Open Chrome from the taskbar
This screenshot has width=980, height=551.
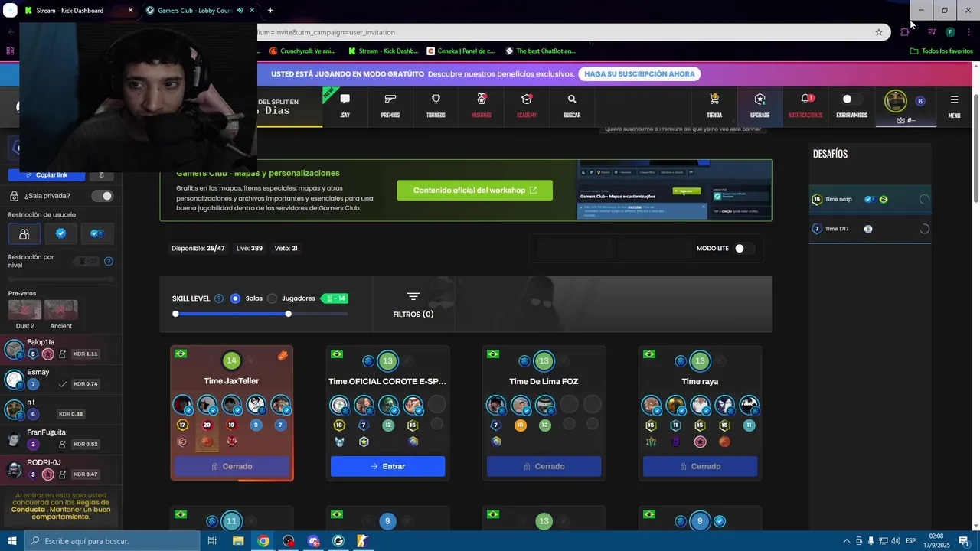[x=263, y=541]
